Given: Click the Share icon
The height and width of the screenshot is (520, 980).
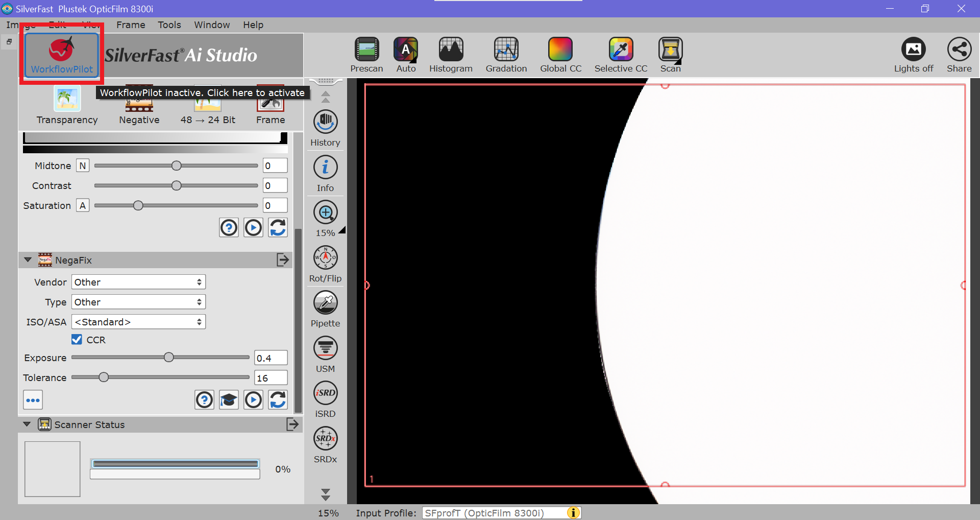Looking at the screenshot, I should click(959, 55).
